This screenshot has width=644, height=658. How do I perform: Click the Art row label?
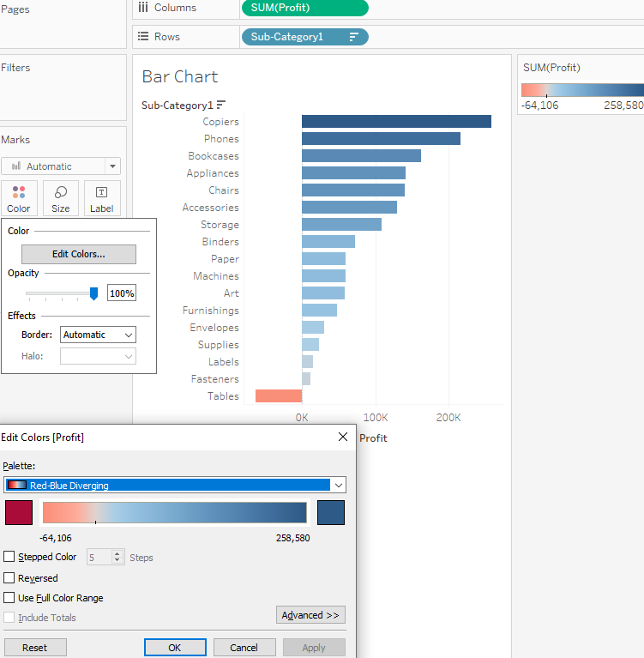coord(232,293)
